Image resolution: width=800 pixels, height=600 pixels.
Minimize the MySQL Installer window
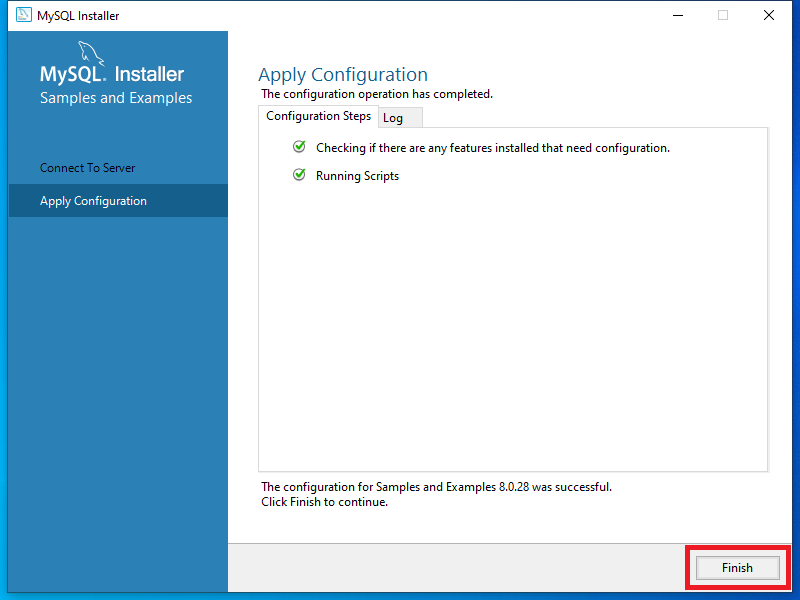pyautogui.click(x=678, y=15)
